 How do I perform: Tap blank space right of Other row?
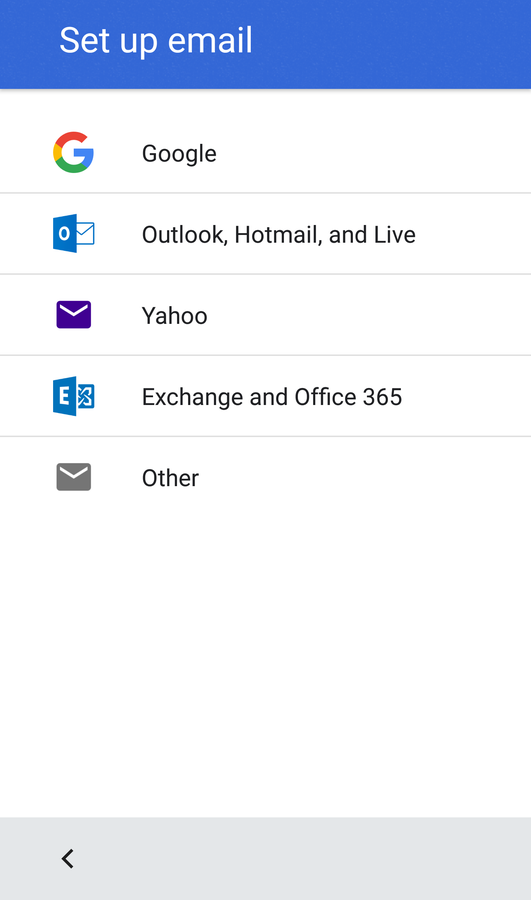point(365,478)
